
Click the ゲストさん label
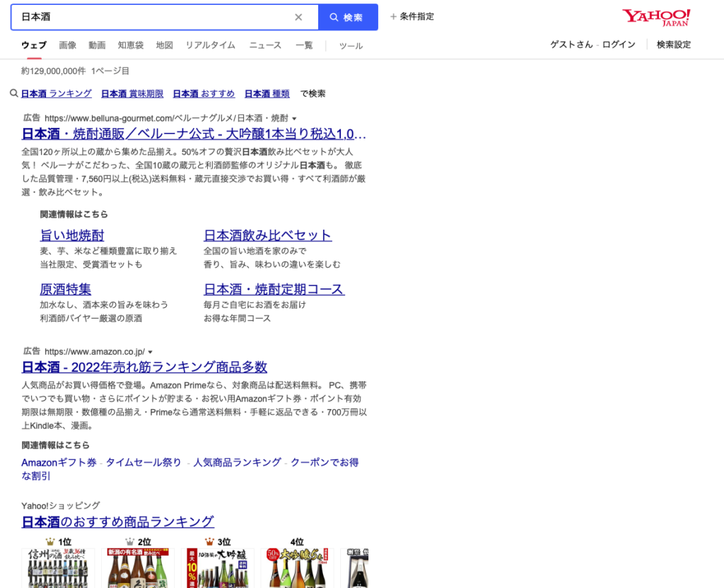pyautogui.click(x=571, y=45)
